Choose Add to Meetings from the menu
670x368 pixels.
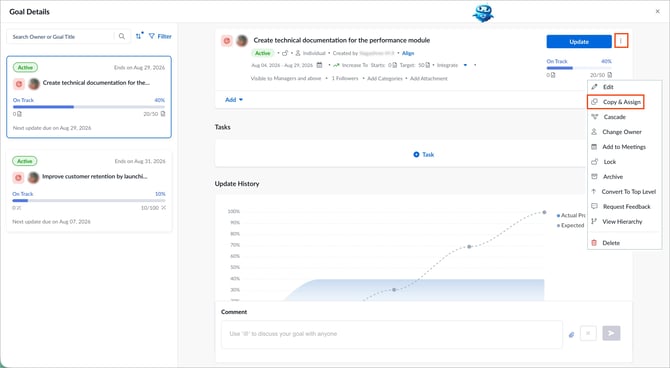coord(624,147)
